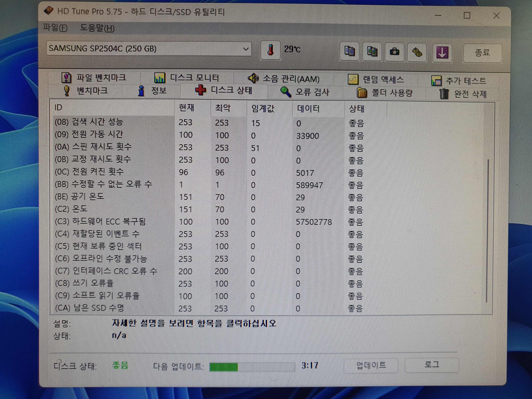This screenshot has height=399, width=532.
Task: Open the drive selection dropdown SAMSUNG SP2504C
Action: click(x=149, y=49)
